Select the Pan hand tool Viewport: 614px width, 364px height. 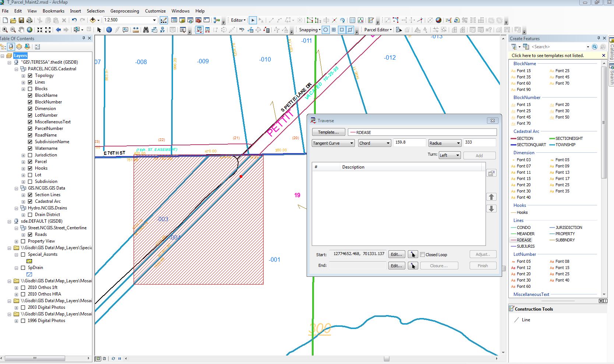[x=21, y=30]
